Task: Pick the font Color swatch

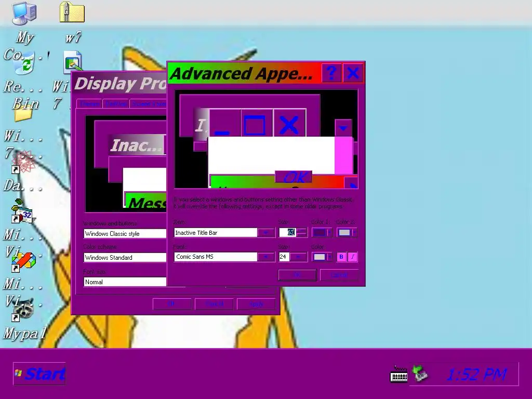Action: [320, 257]
